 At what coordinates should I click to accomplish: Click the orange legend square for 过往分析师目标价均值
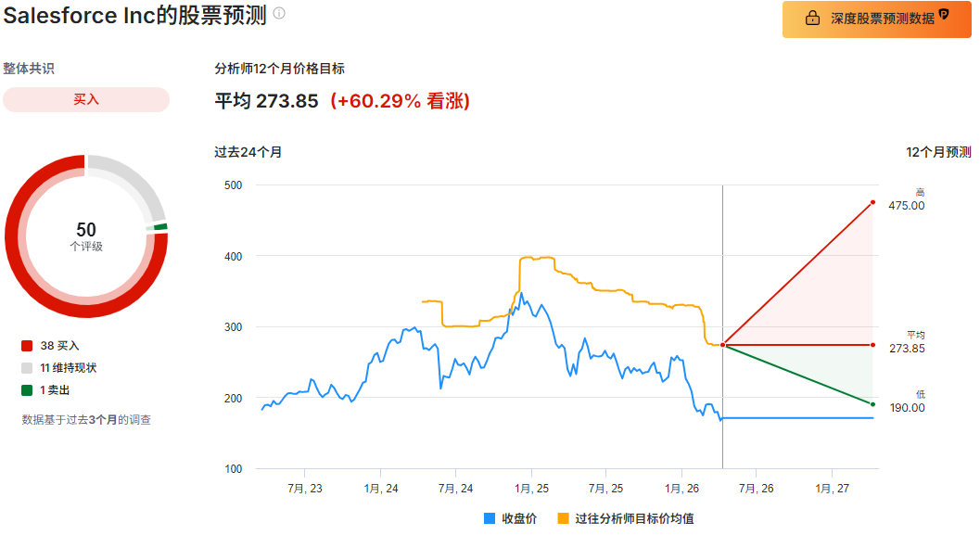pos(562,517)
